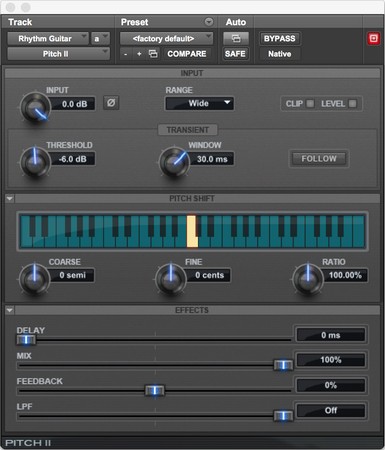Image resolution: width=385 pixels, height=450 pixels.
Task: Click the threshold -6.0 dB value field
Action: (x=72, y=159)
